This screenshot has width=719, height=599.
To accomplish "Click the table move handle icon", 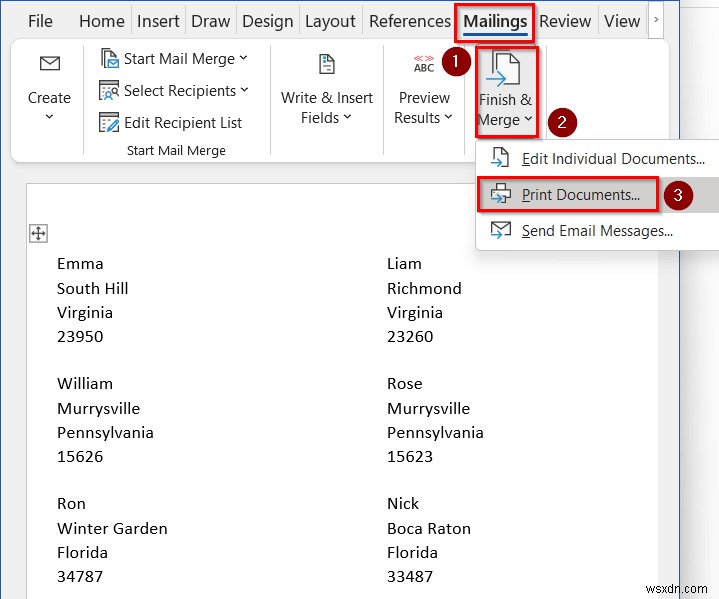I will 38,233.
